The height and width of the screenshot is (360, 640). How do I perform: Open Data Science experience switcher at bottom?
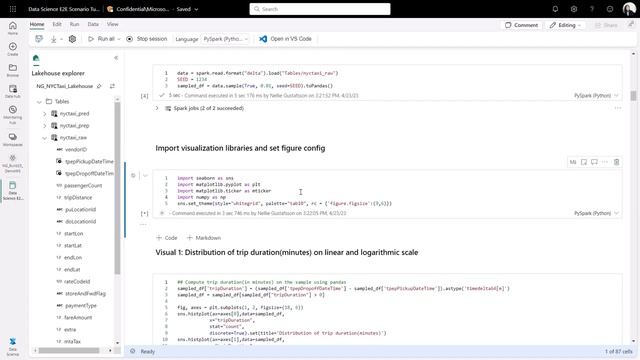(x=13, y=347)
